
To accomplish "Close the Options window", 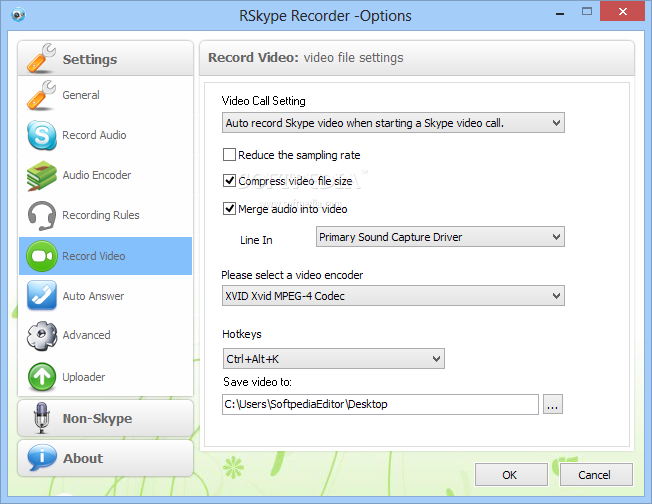I will coord(622,12).
